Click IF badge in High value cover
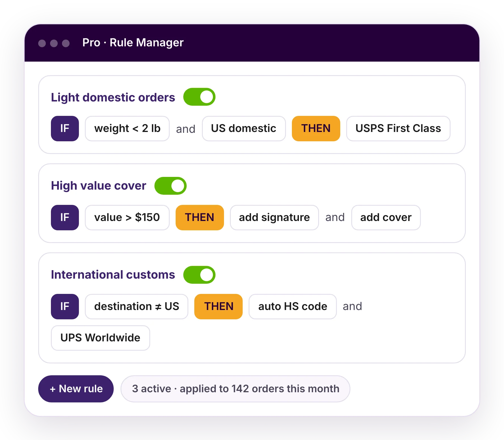 (65, 218)
